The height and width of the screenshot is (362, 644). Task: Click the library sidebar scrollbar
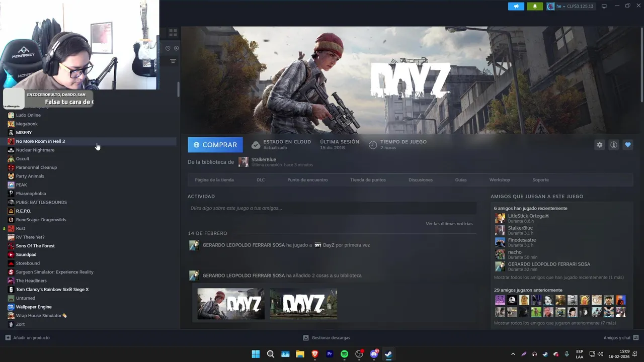click(x=178, y=89)
